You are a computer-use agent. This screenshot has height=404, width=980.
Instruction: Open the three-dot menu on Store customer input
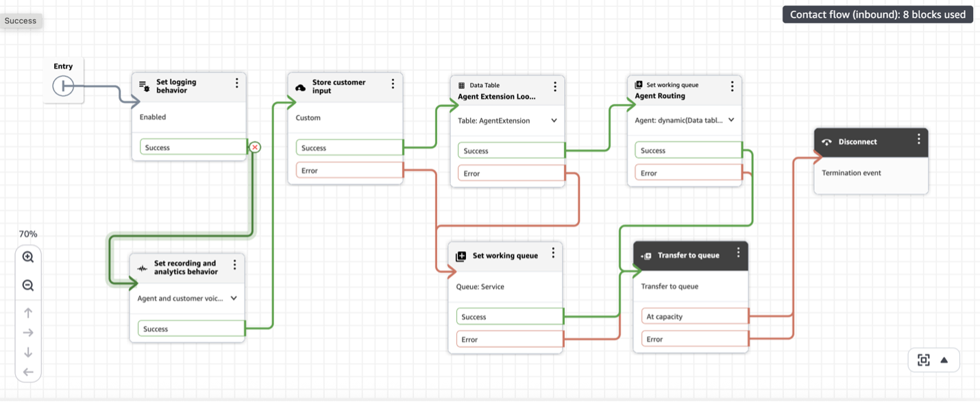(x=393, y=83)
